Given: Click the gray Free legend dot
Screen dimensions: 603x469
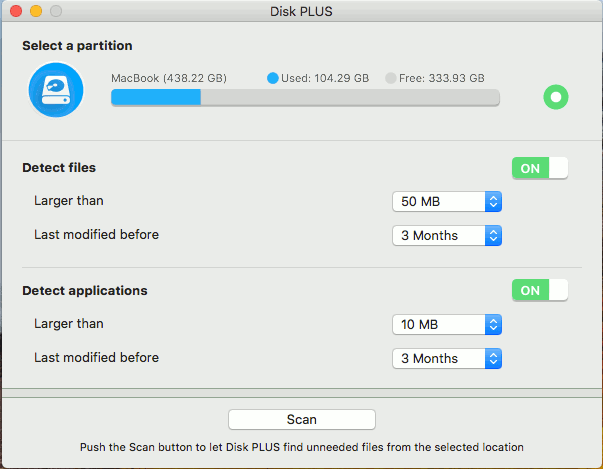Looking at the screenshot, I should [x=391, y=78].
